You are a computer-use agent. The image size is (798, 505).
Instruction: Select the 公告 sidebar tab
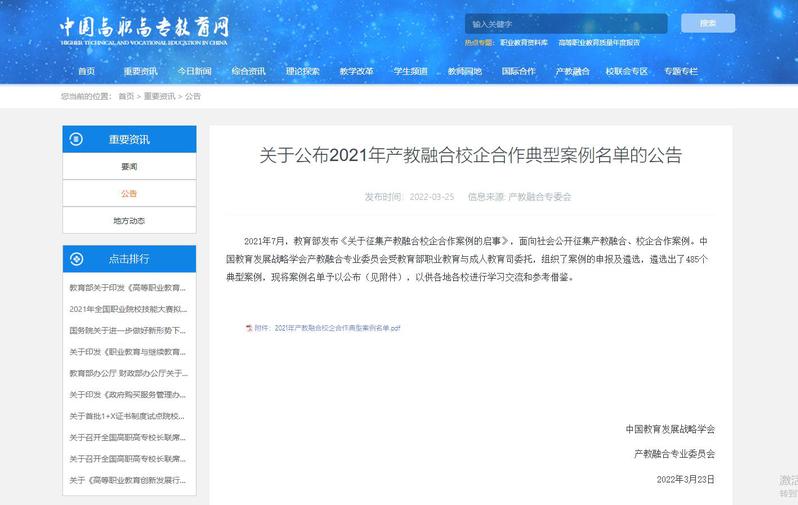pyautogui.click(x=129, y=193)
